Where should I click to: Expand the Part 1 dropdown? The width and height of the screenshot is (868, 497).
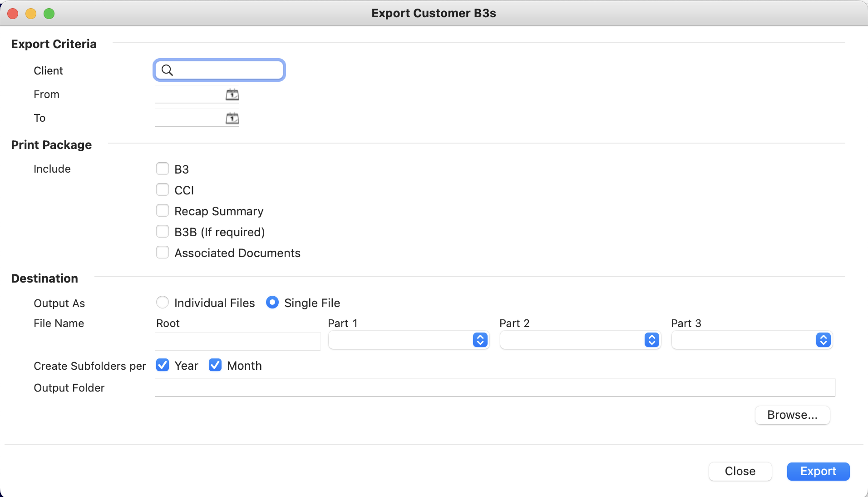click(x=409, y=340)
